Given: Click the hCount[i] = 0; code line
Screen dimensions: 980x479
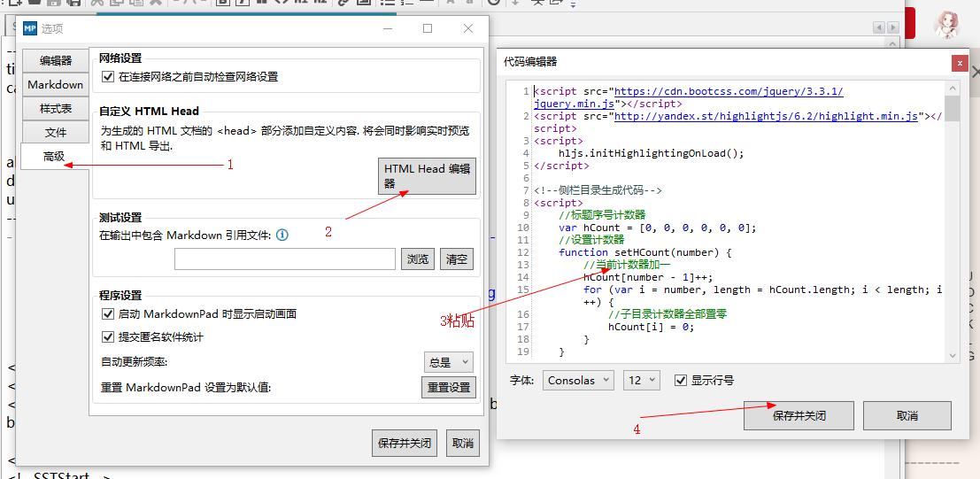Looking at the screenshot, I should 652,327.
